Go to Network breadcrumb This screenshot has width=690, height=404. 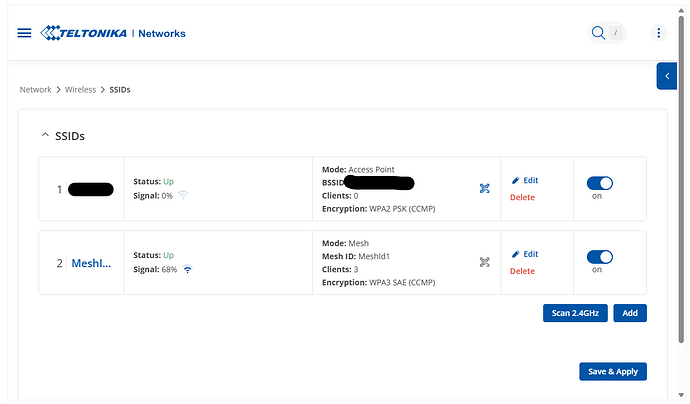click(35, 90)
